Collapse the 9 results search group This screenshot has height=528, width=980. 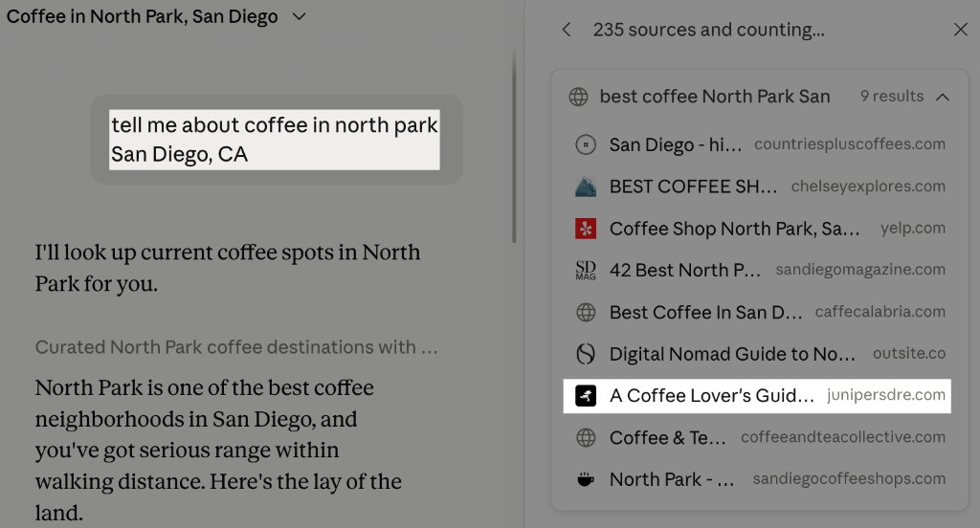943,97
